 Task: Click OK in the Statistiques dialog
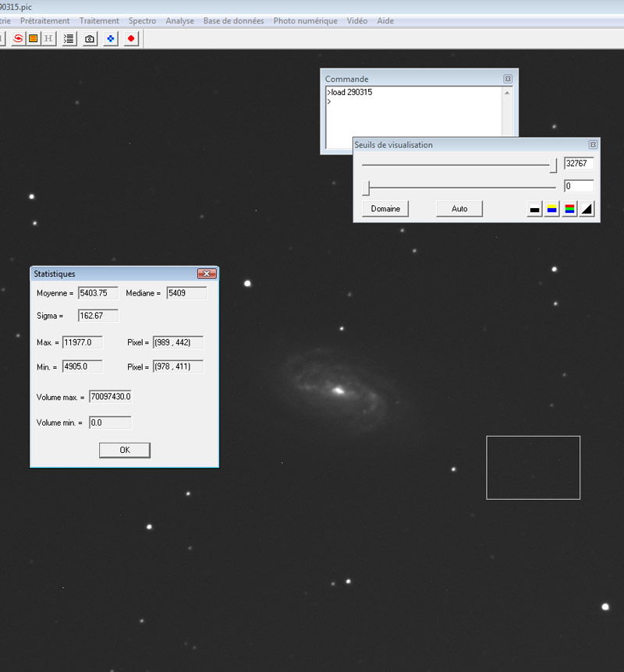pos(125,450)
